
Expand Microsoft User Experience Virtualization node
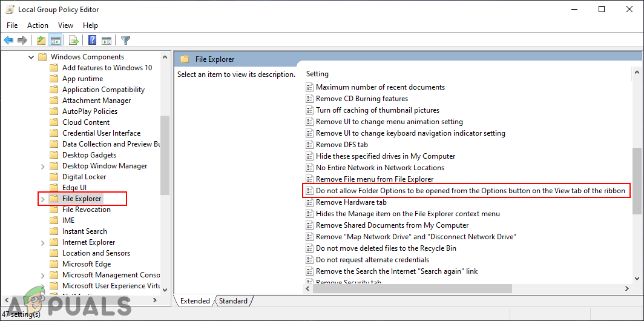pyautogui.click(x=43, y=286)
